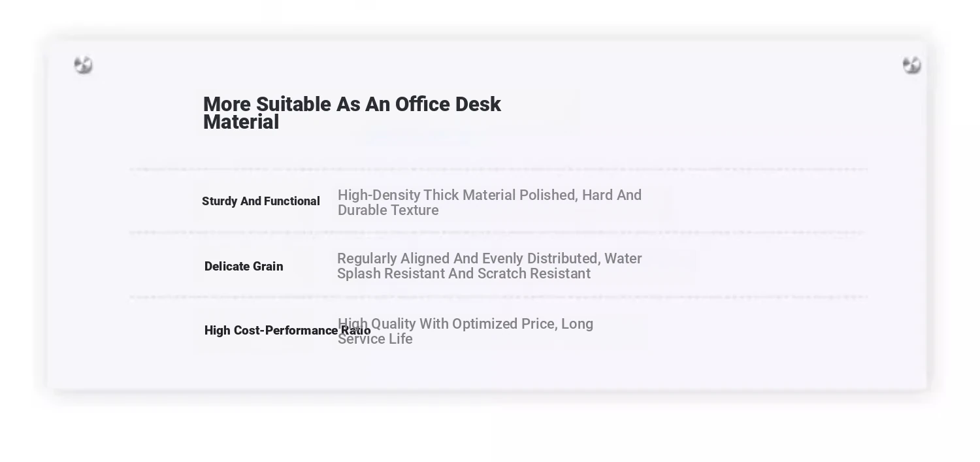Click the top-left metal screw icon
Image resolution: width=980 pixels, height=462 pixels.
point(83,65)
